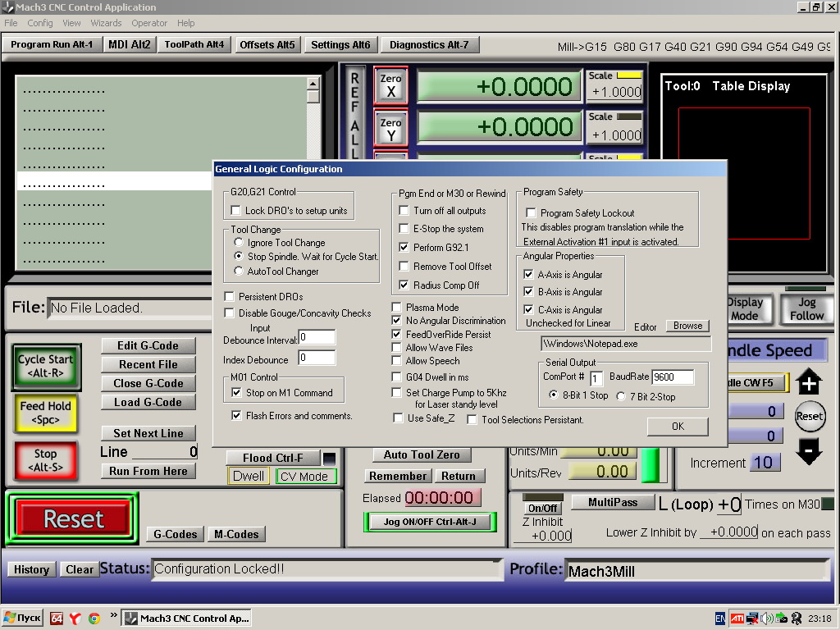Click the volume tray icon
This screenshot has width=840, height=630.
tap(767, 619)
